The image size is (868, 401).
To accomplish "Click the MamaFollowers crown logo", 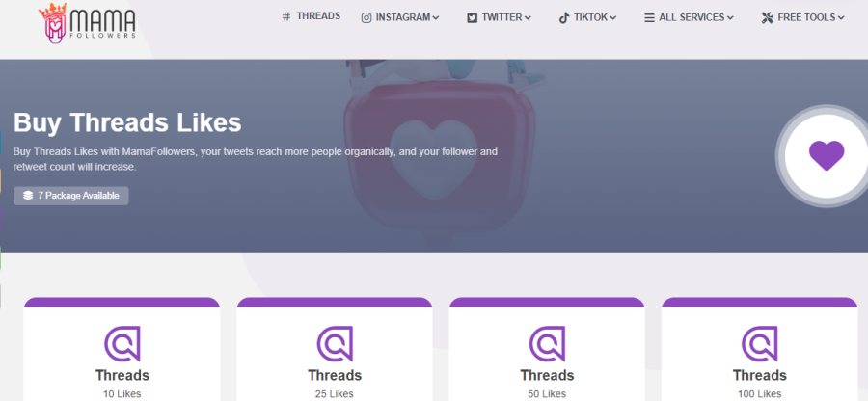I will pyautogui.click(x=87, y=23).
